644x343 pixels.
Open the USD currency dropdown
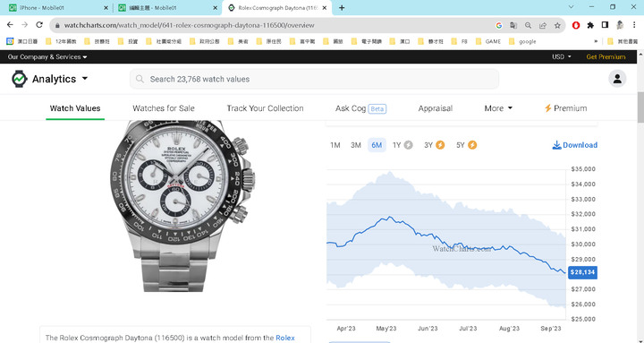(561, 57)
